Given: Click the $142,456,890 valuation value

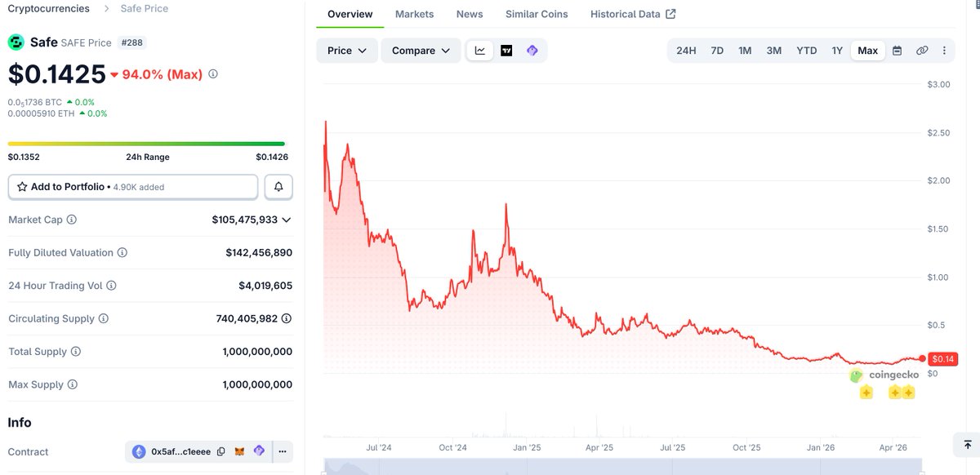Looking at the screenshot, I should (x=259, y=253).
